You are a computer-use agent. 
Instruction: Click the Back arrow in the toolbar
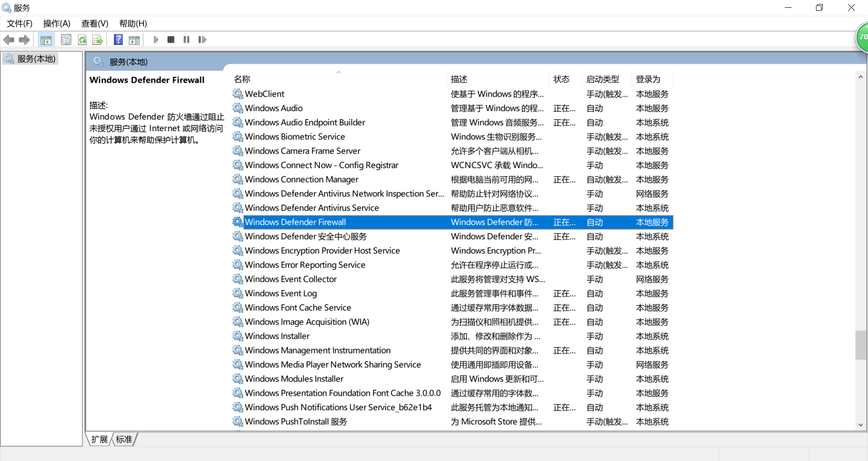[9, 40]
